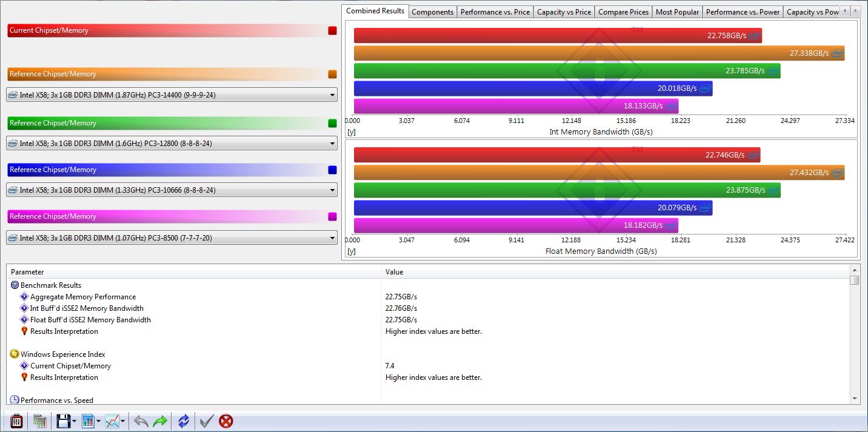Go back using the grey arrow icon
The width and height of the screenshot is (868, 432).
(x=141, y=420)
